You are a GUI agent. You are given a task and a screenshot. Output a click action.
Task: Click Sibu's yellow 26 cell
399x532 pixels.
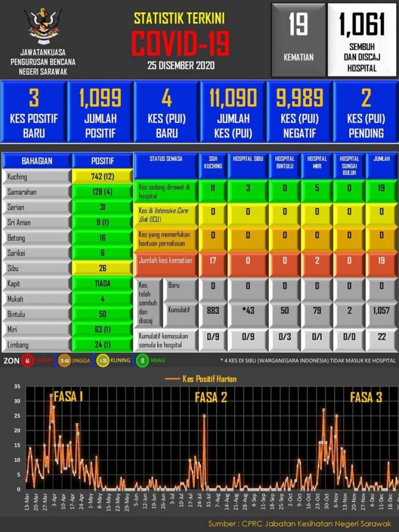click(x=103, y=268)
